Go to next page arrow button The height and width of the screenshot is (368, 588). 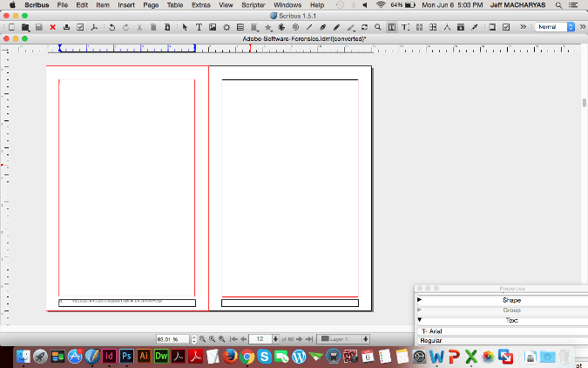click(300, 338)
